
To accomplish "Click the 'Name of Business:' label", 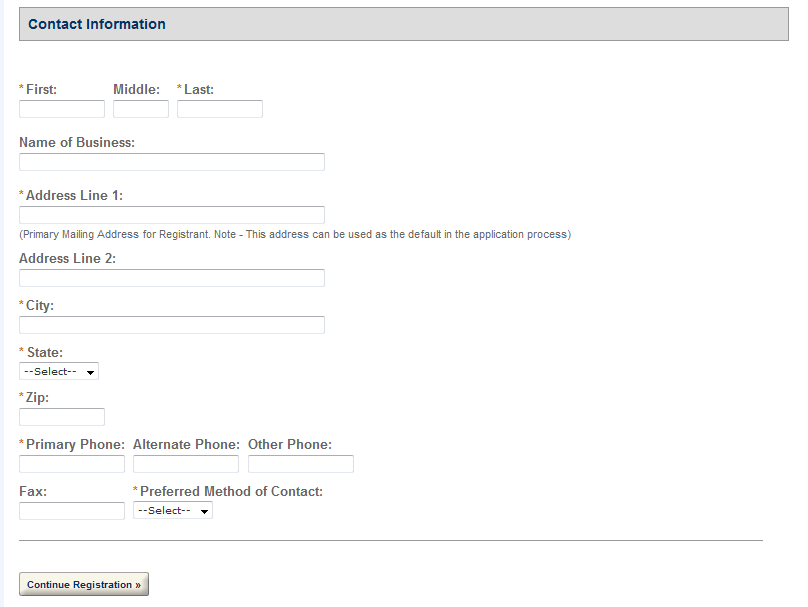I will (77, 143).
